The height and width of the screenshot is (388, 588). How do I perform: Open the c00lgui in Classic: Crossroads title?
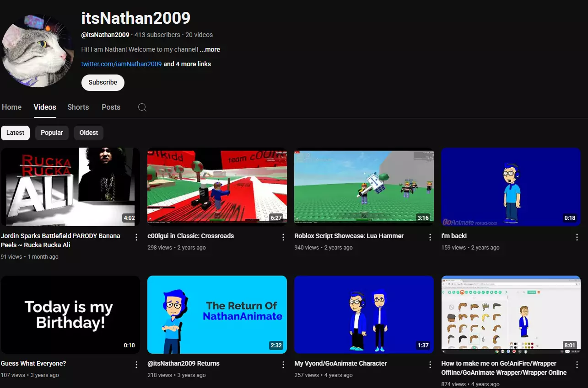[x=190, y=236]
